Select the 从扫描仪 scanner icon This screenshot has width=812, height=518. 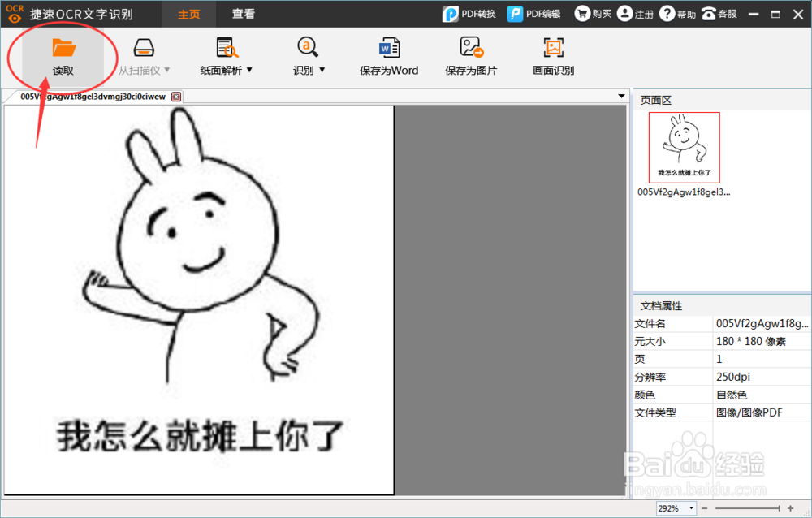144,48
